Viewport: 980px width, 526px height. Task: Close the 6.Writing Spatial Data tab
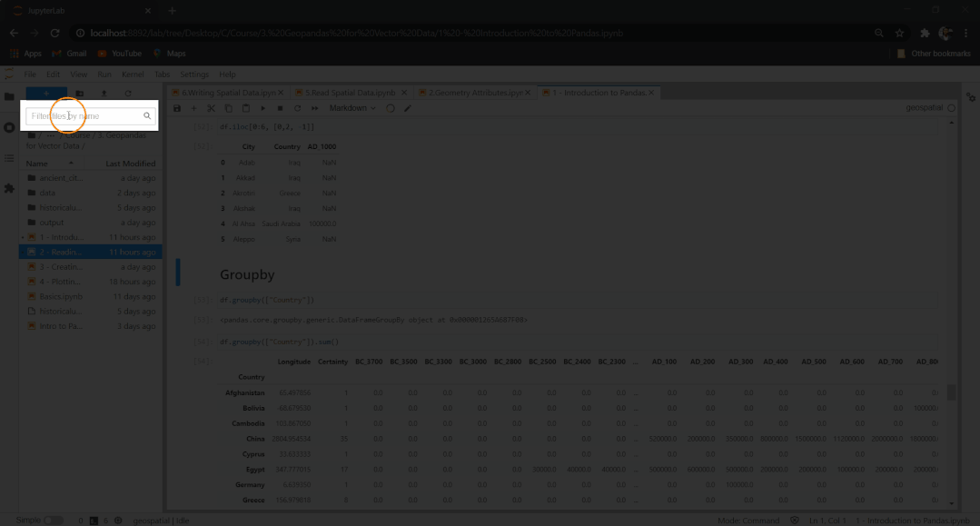coord(281,93)
